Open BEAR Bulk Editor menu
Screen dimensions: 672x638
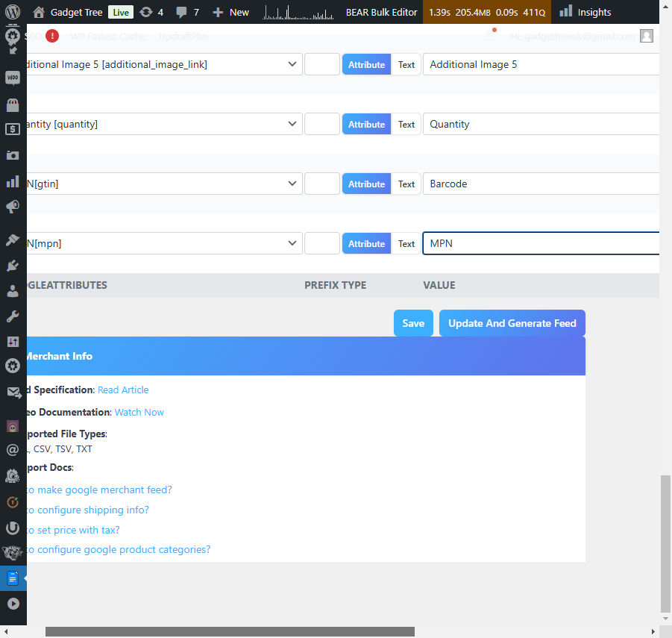click(x=381, y=12)
